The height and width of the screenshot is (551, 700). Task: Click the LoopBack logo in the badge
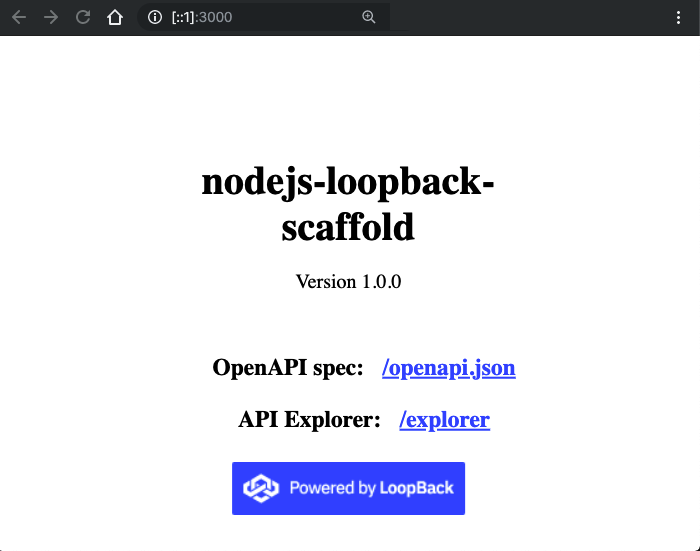(262, 488)
